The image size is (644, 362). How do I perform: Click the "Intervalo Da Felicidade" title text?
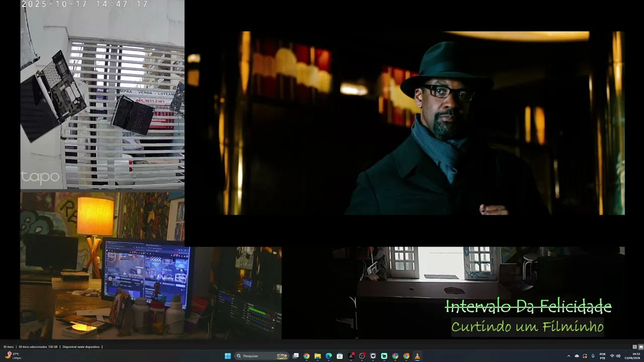[528, 306]
